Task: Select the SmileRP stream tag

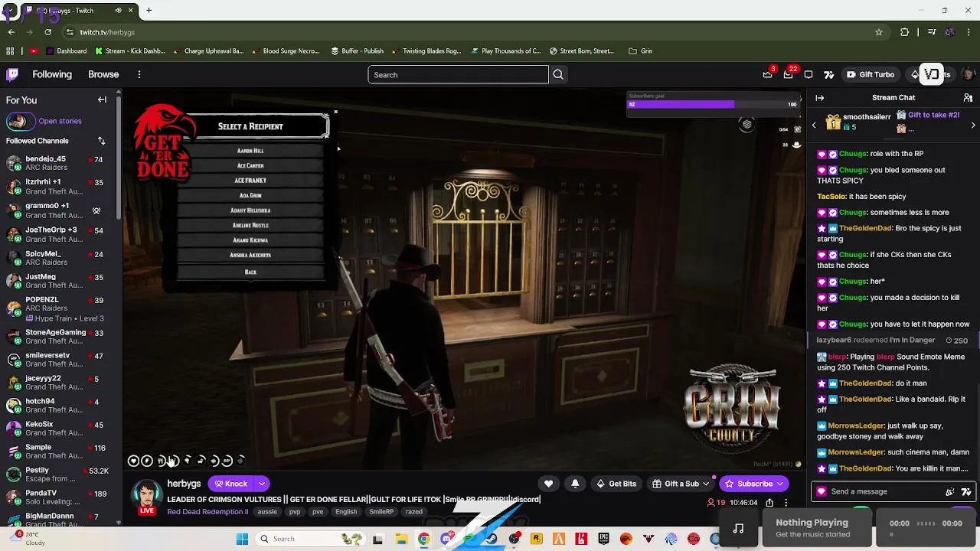Action: 381,512
